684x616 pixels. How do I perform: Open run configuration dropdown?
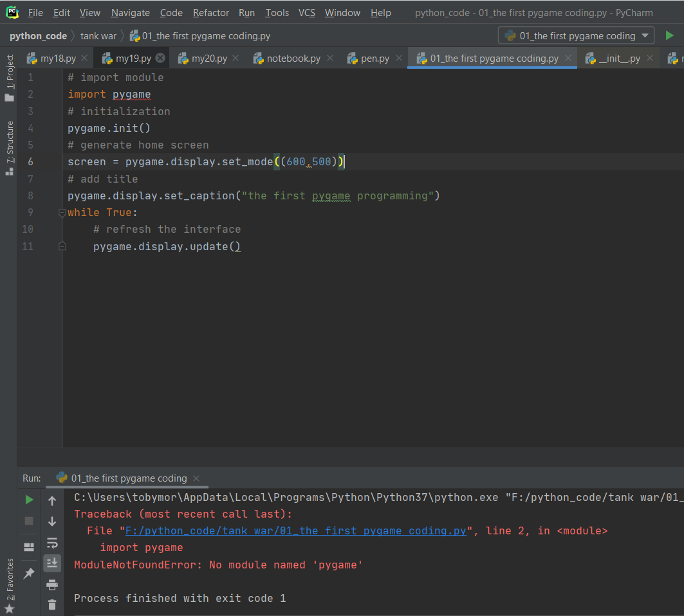(576, 36)
